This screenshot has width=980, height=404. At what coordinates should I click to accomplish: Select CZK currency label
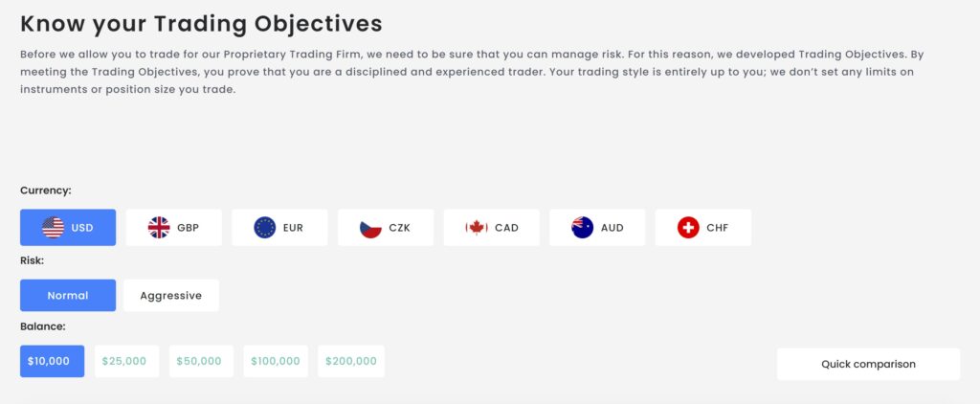[400, 228]
